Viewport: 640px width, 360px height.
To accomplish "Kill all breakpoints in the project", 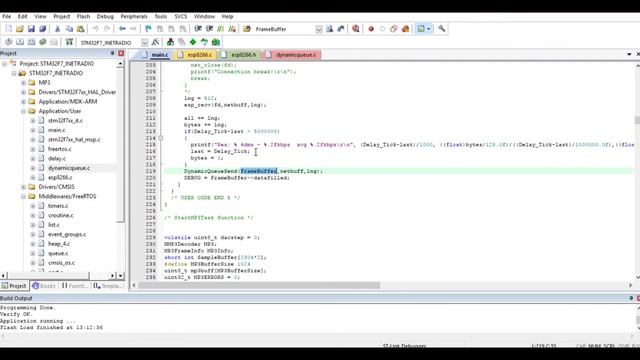I will [x=405, y=29].
